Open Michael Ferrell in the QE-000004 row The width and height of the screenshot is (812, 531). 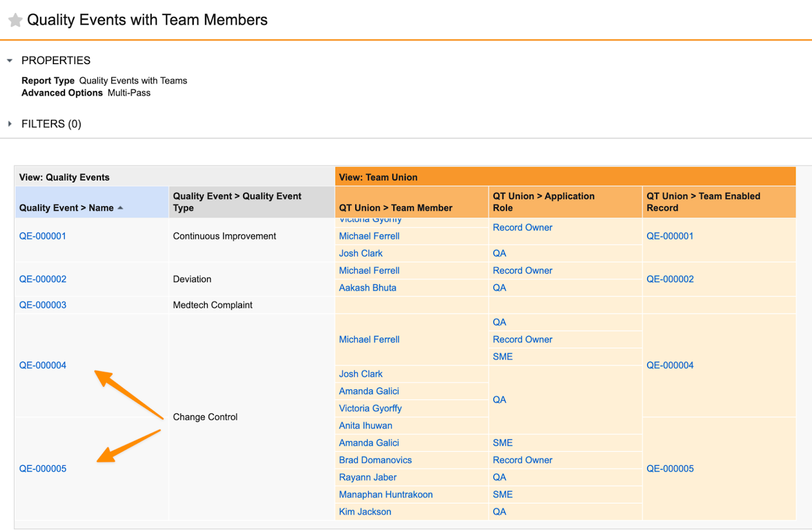[x=369, y=340]
